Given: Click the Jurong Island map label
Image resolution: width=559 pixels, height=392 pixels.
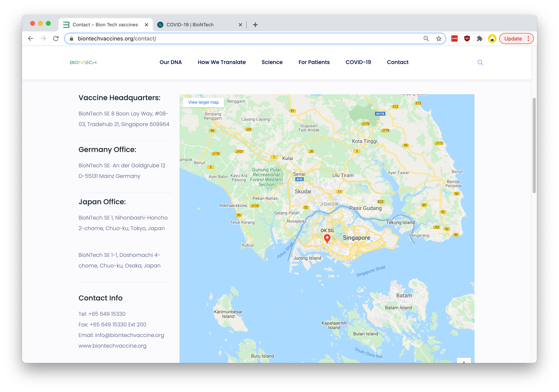Looking at the screenshot, I should [307, 258].
